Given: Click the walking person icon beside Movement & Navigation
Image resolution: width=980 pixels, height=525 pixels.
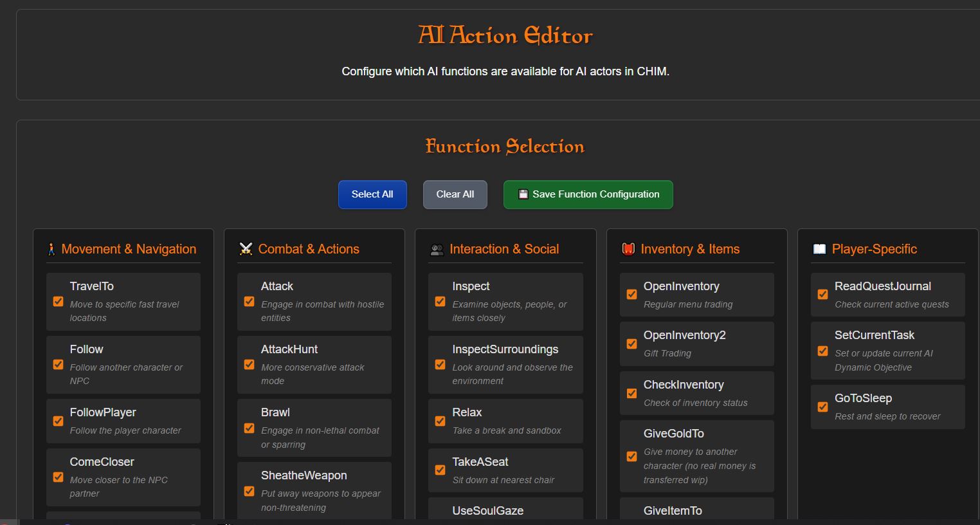Looking at the screenshot, I should [51, 249].
